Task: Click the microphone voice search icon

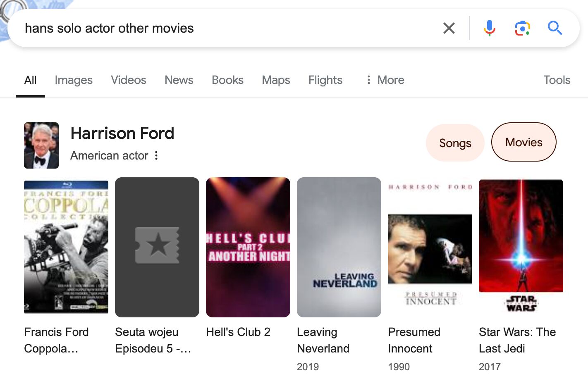Action: [x=490, y=28]
